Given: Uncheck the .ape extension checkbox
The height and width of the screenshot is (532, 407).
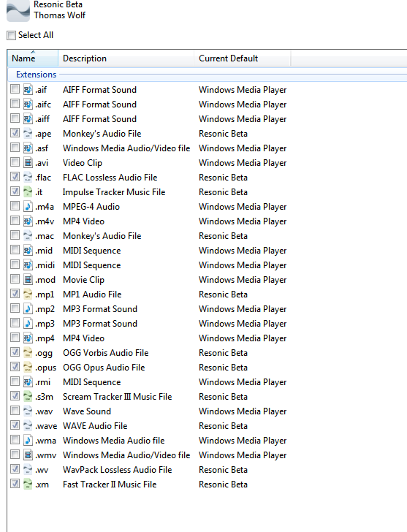Looking at the screenshot, I should tap(15, 133).
